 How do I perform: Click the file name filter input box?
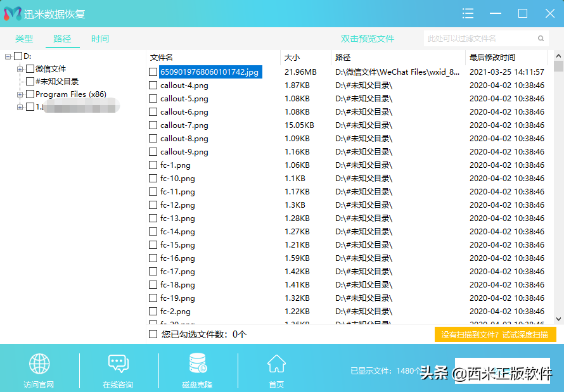(x=480, y=39)
